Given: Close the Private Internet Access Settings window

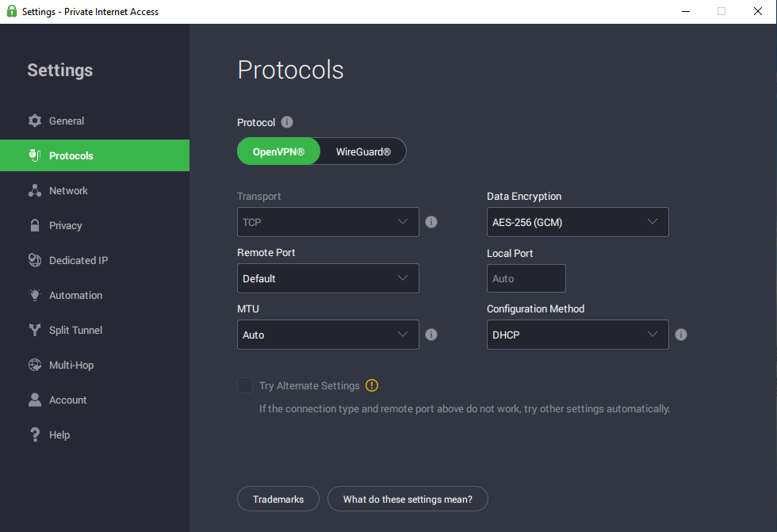Looking at the screenshot, I should pyautogui.click(x=758, y=11).
